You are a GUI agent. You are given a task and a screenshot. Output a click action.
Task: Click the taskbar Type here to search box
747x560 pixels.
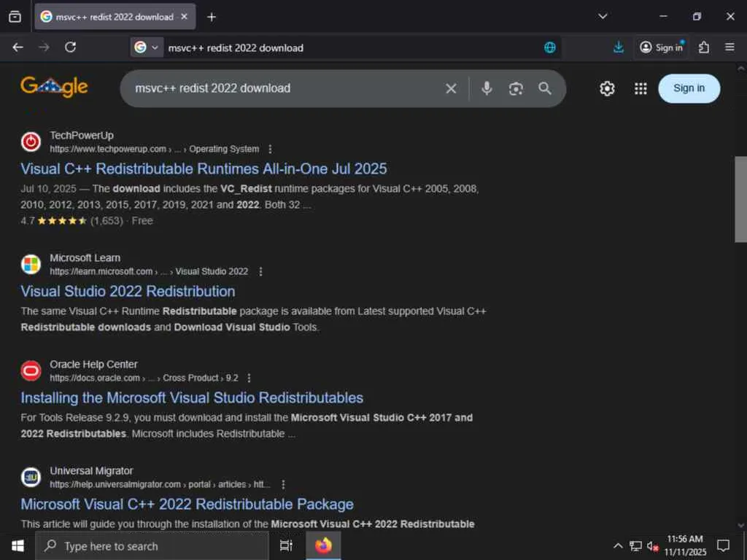tap(152, 546)
